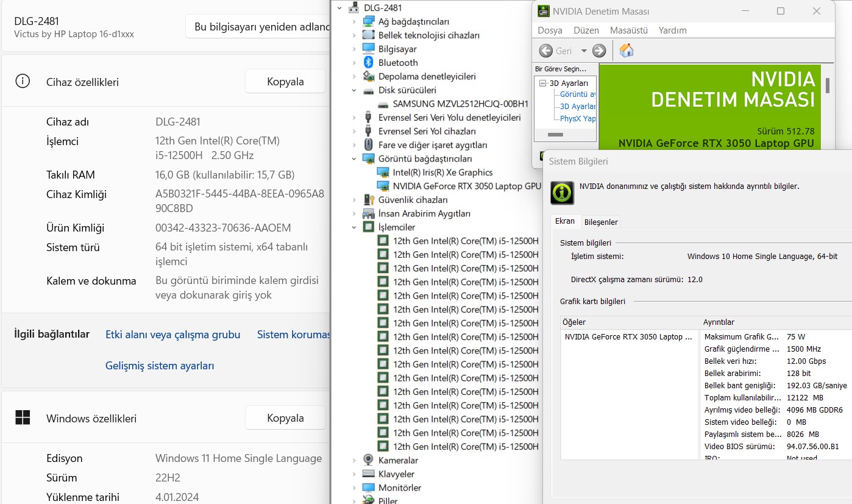852x504 pixels.
Task: Click the info icon beside Cihaz özellikleri
Action: [x=23, y=81]
